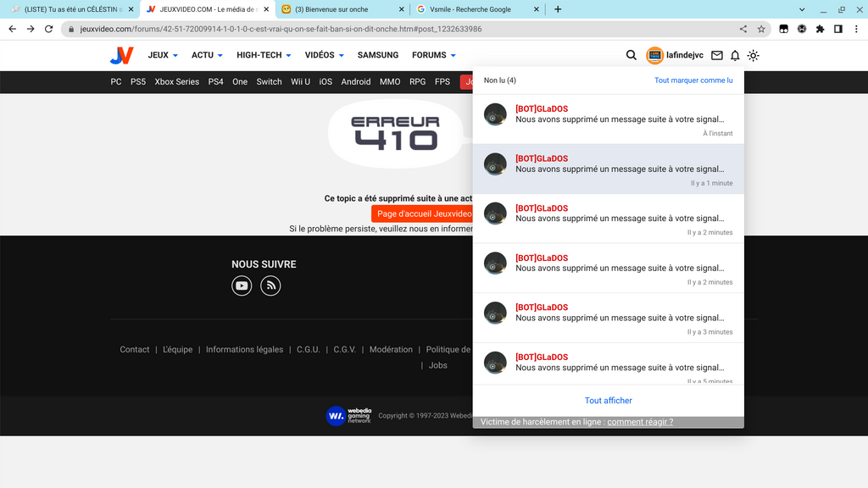This screenshot has width=868, height=488.
Task: Reload the page with browser refresh icon
Action: (49, 28)
